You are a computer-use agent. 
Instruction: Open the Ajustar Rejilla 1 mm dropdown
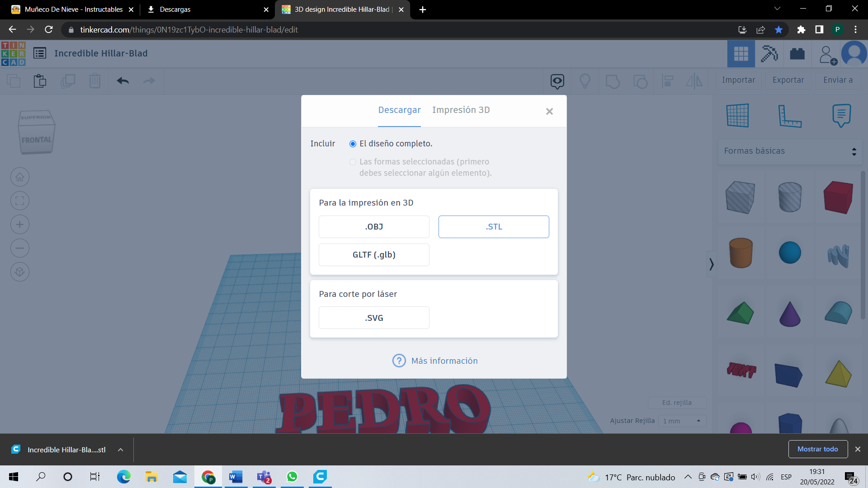coord(681,421)
